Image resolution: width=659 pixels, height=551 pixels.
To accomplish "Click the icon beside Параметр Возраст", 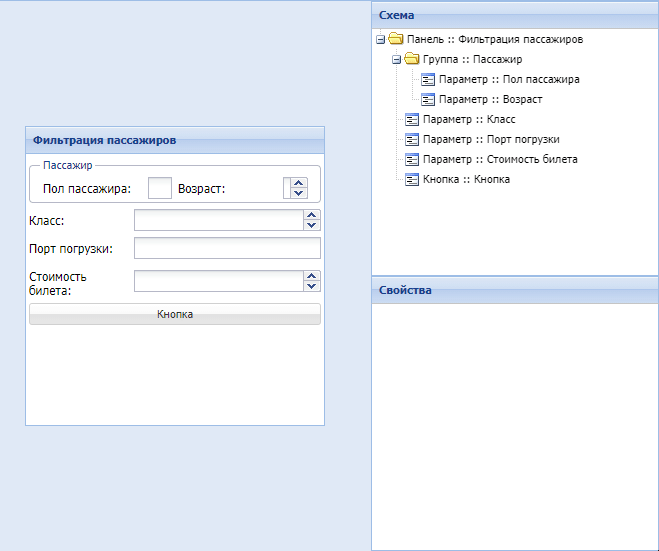I will tap(428, 100).
